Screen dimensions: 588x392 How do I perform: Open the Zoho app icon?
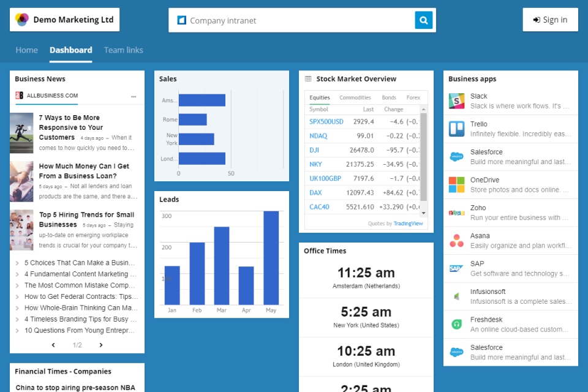pyautogui.click(x=456, y=213)
